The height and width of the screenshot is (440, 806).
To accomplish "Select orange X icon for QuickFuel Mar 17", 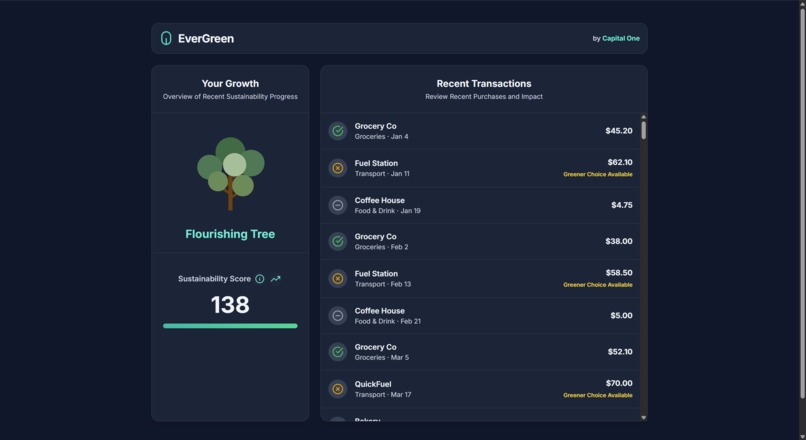I will 338,389.
